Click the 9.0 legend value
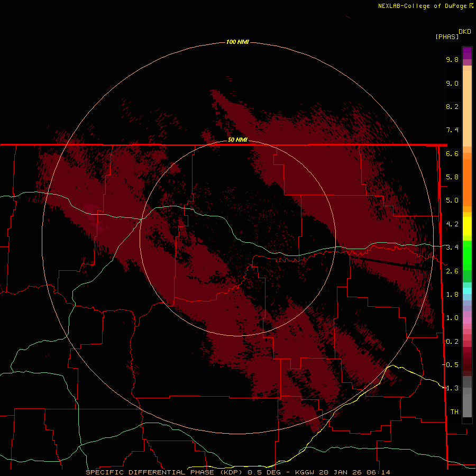Image resolution: width=476 pixels, height=476 pixels. 452,83
